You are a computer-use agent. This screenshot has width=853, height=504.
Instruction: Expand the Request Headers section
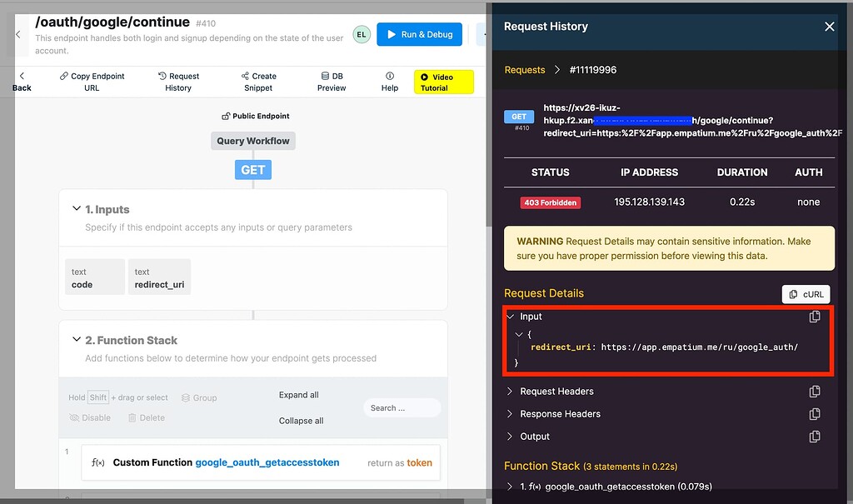tap(510, 392)
